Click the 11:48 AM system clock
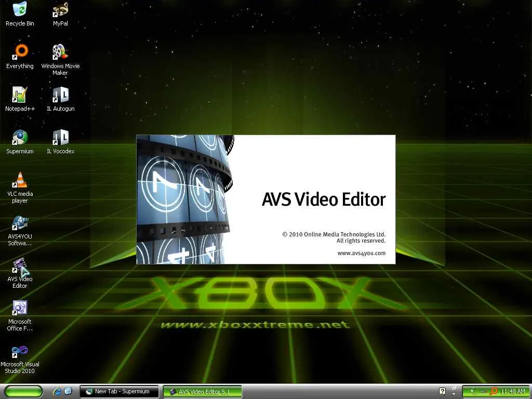 [513, 392]
